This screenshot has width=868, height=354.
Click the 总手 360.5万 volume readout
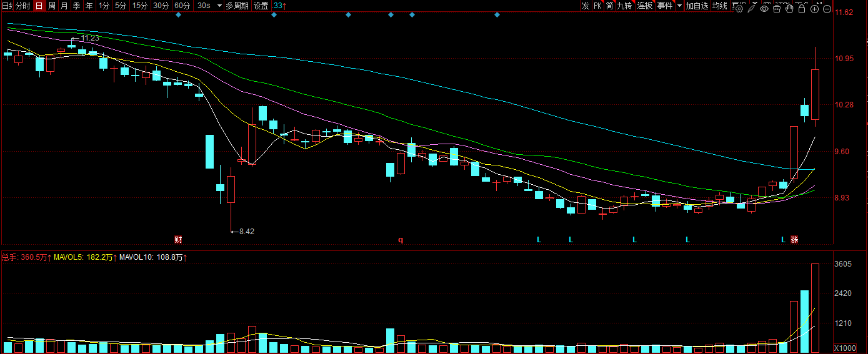[26, 257]
